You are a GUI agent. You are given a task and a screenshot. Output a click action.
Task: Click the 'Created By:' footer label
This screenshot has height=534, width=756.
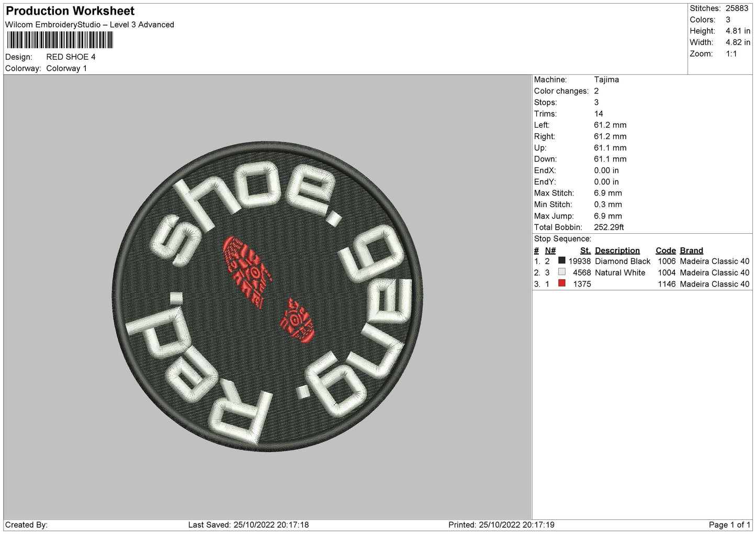[26, 525]
